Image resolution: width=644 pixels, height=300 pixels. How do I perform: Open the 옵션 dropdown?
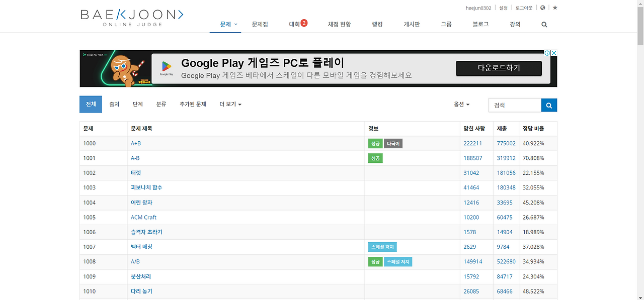[460, 105]
